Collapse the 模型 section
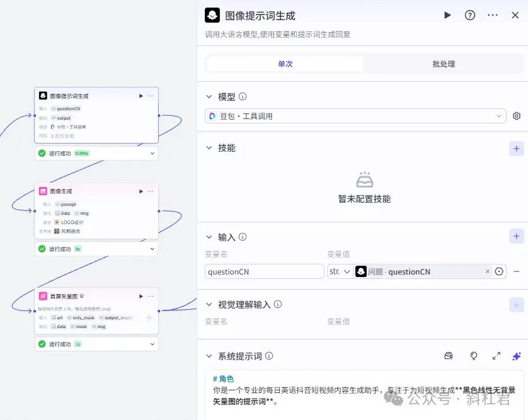The image size is (528, 420). [x=209, y=96]
